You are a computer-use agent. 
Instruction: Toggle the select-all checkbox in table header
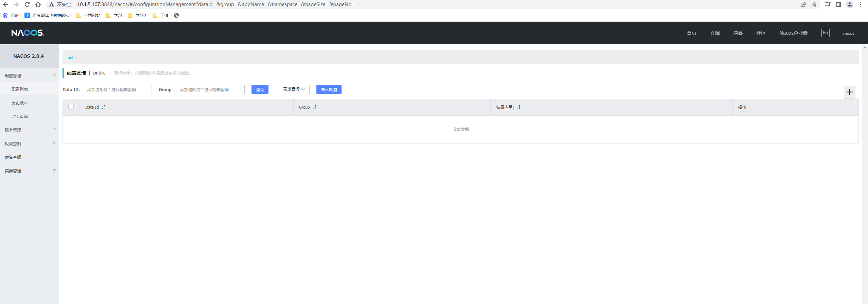[x=71, y=107]
